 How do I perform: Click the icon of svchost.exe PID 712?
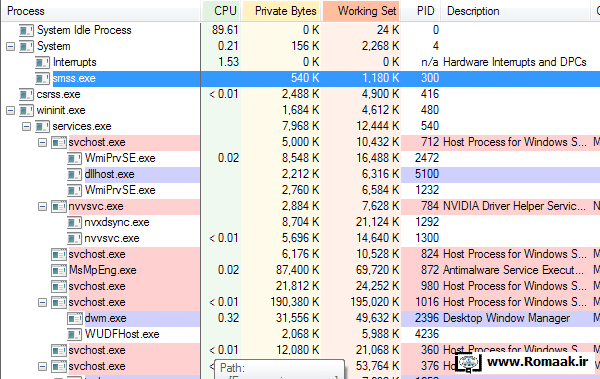coord(59,142)
